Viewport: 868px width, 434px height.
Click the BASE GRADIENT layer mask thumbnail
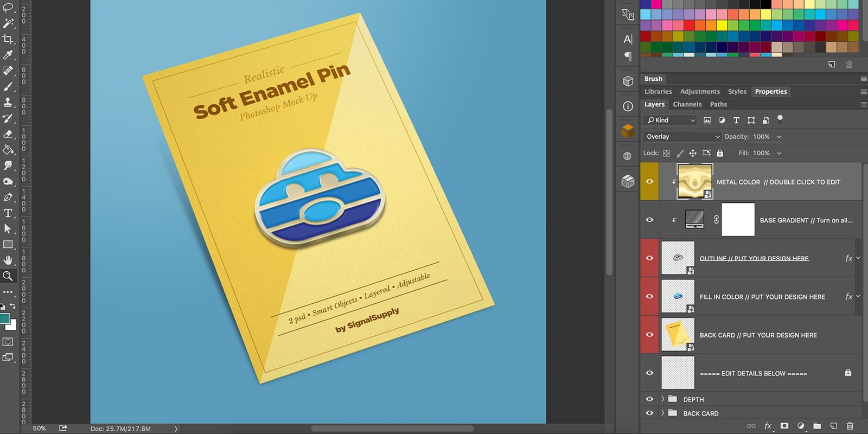[738, 220]
